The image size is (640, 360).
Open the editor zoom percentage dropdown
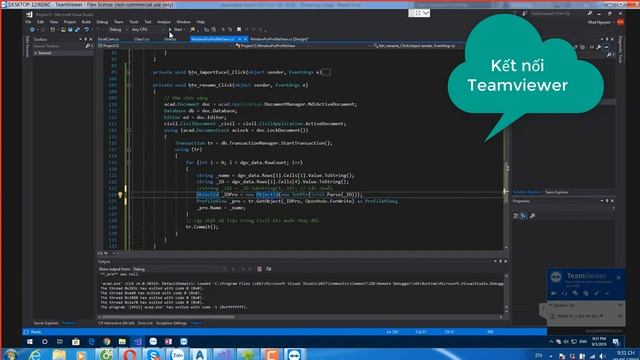coord(107,253)
